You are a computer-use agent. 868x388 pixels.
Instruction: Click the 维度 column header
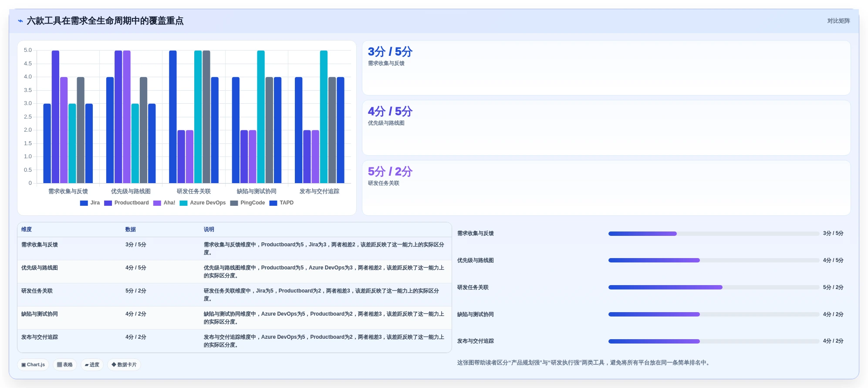click(x=27, y=229)
